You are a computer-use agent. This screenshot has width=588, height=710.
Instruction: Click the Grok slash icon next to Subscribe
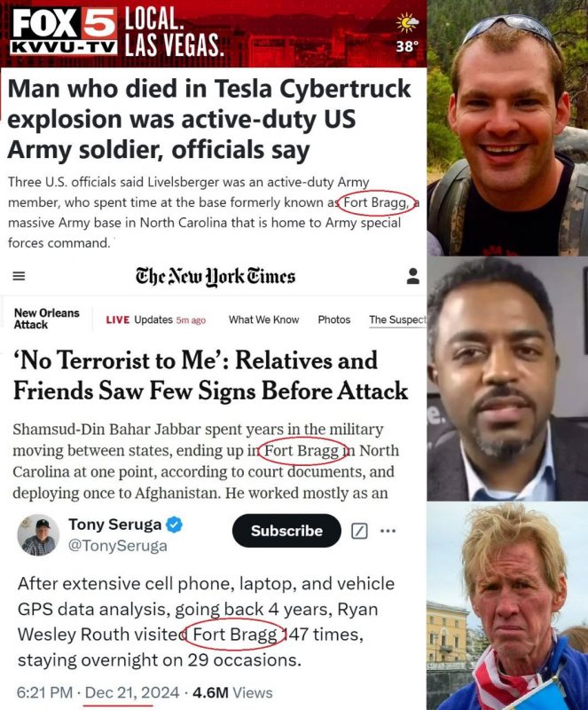(359, 531)
